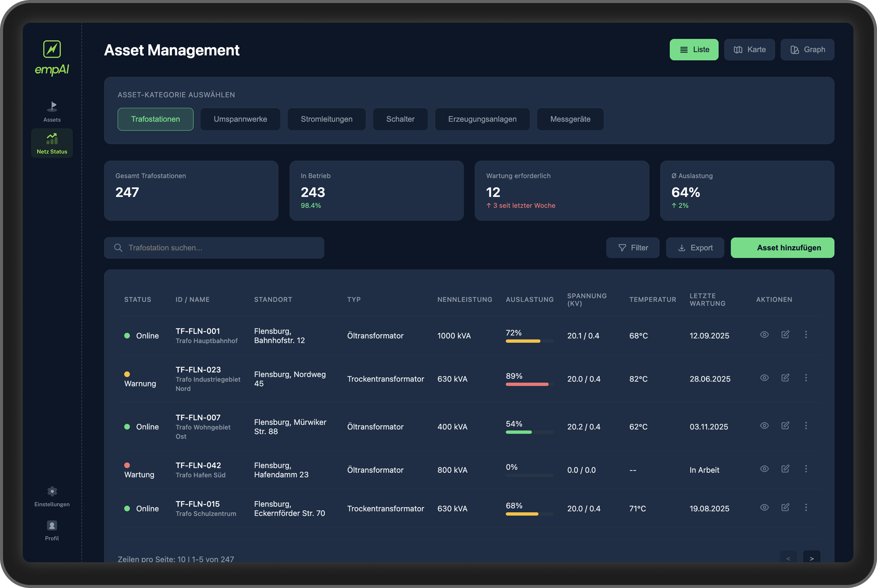Open the Filter options
This screenshot has width=877, height=588.
tap(633, 248)
